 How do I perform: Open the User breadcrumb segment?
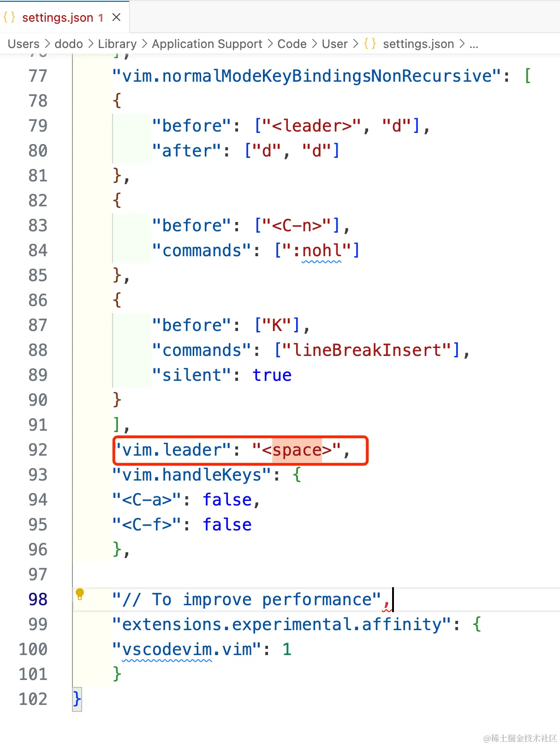click(335, 44)
